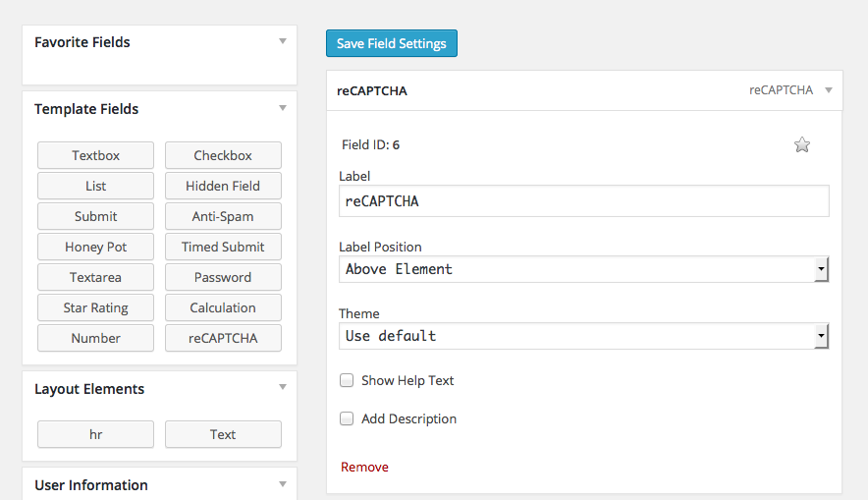Collapse the reCAPTCHA field settings arrow
The height and width of the screenshot is (500, 868).
coord(828,90)
